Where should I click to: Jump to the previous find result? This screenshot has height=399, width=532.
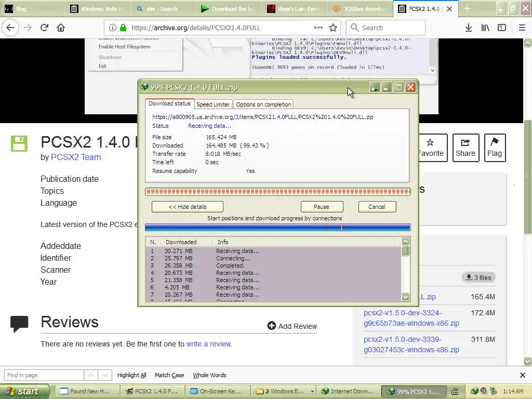[91, 375]
